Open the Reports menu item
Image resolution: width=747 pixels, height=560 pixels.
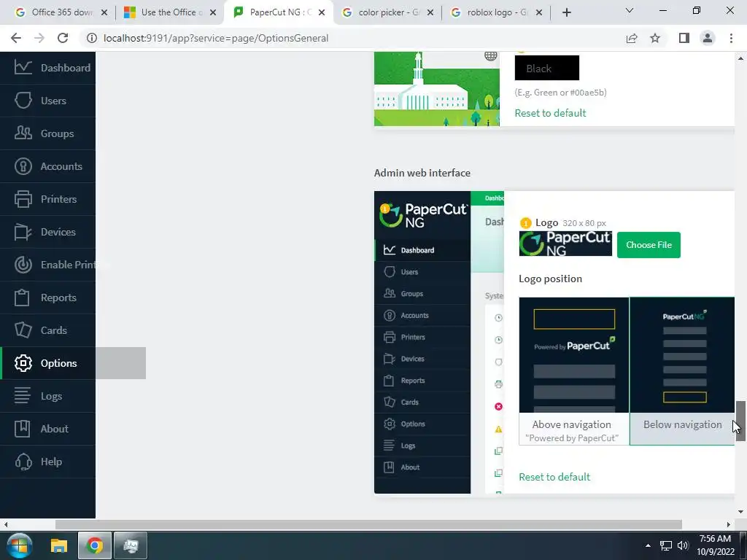pos(47,297)
